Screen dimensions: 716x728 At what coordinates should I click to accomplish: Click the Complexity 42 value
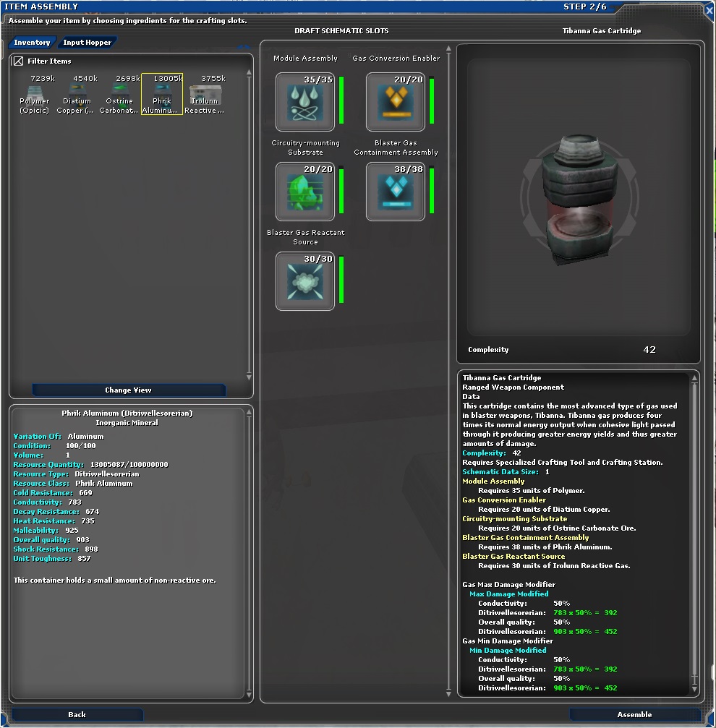[x=649, y=350]
